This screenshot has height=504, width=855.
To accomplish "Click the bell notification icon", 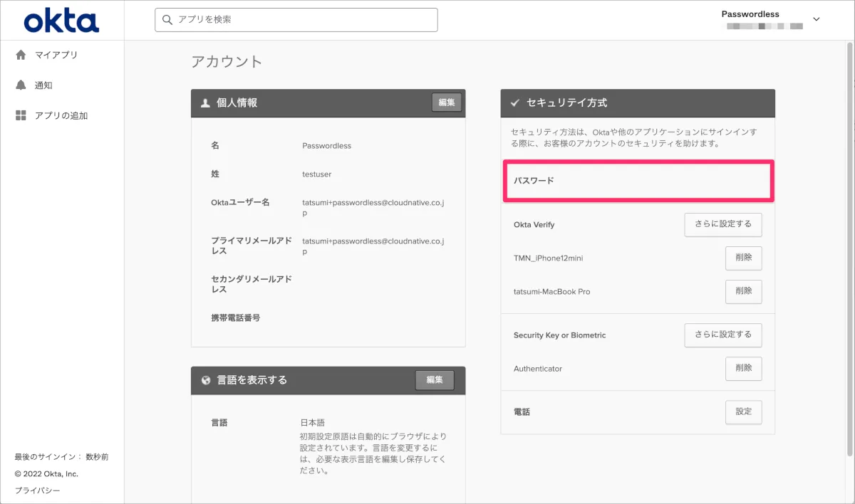I will (21, 85).
